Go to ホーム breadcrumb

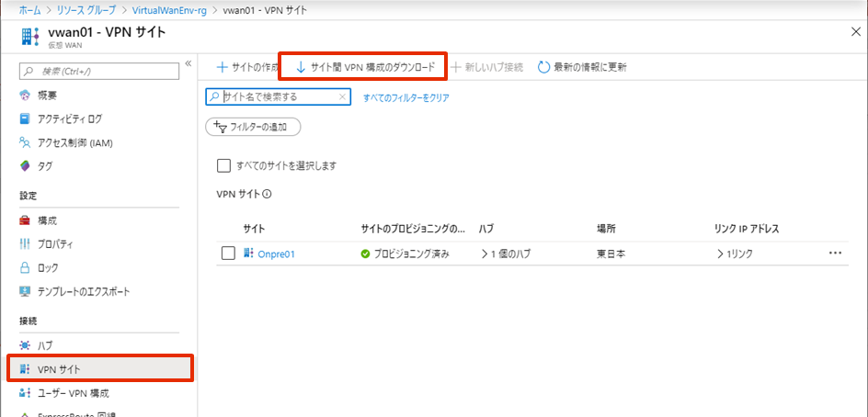[x=29, y=10]
